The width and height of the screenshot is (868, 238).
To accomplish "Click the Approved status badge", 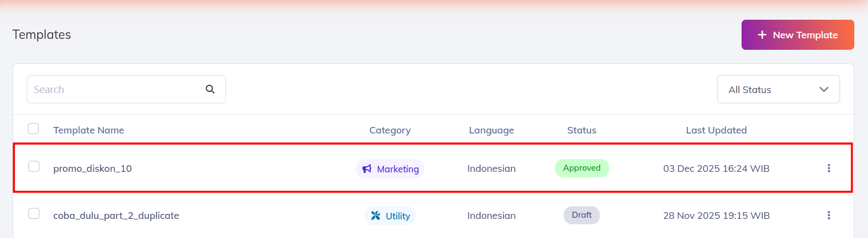I will coord(582,168).
